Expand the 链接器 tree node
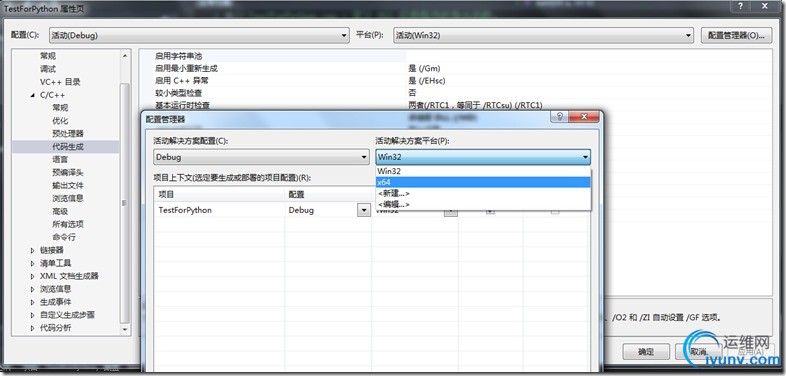The width and height of the screenshot is (786, 376). coord(33,250)
